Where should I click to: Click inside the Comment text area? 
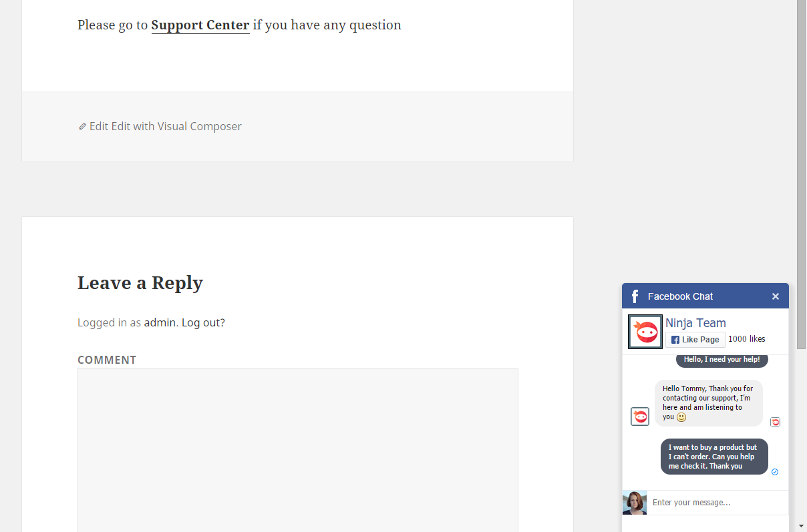[298, 450]
